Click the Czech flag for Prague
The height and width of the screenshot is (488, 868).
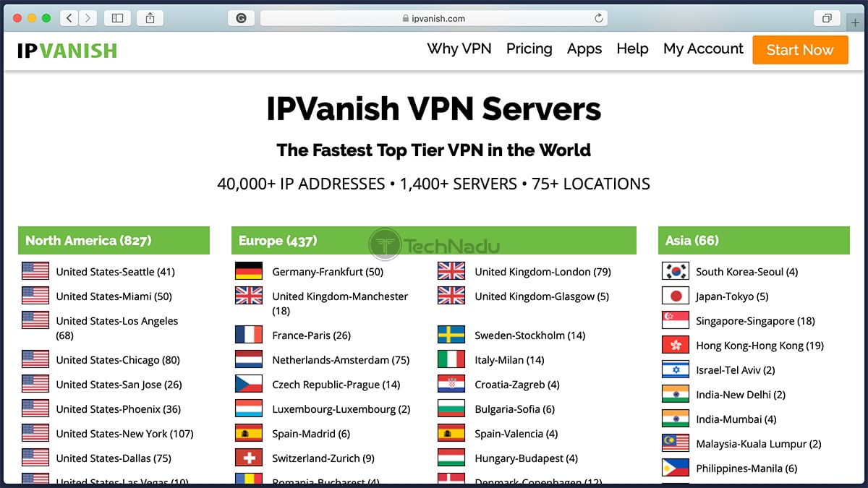point(249,385)
